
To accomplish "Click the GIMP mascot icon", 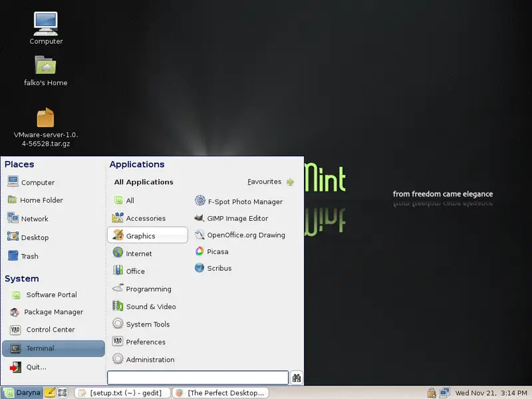I will pyautogui.click(x=199, y=217).
